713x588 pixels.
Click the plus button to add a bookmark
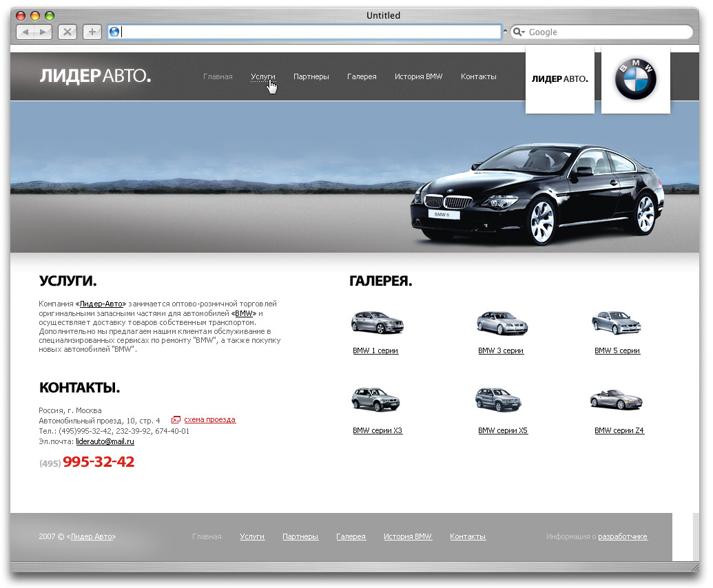tap(92, 32)
